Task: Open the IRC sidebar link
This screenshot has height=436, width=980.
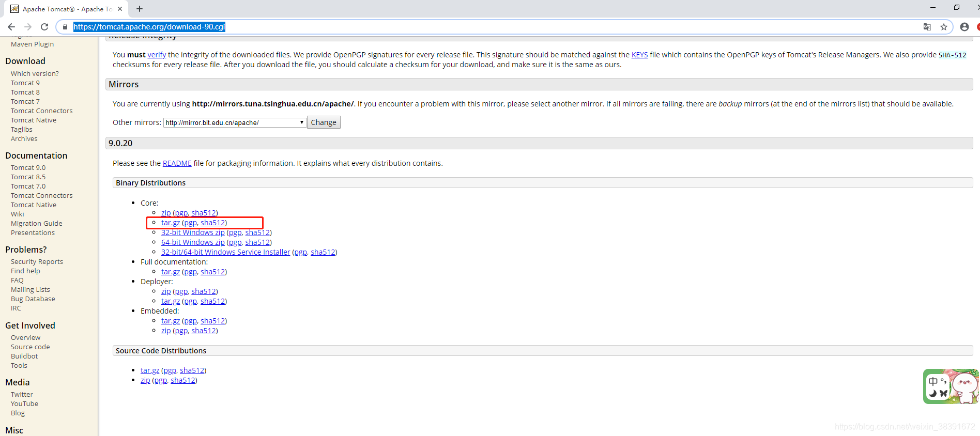Action: (x=16, y=308)
